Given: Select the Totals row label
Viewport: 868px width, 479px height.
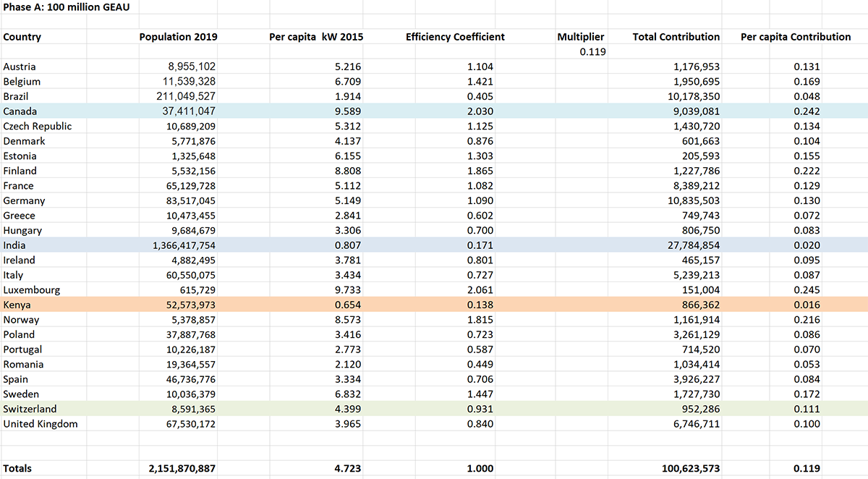Looking at the screenshot, I should tap(17, 468).
